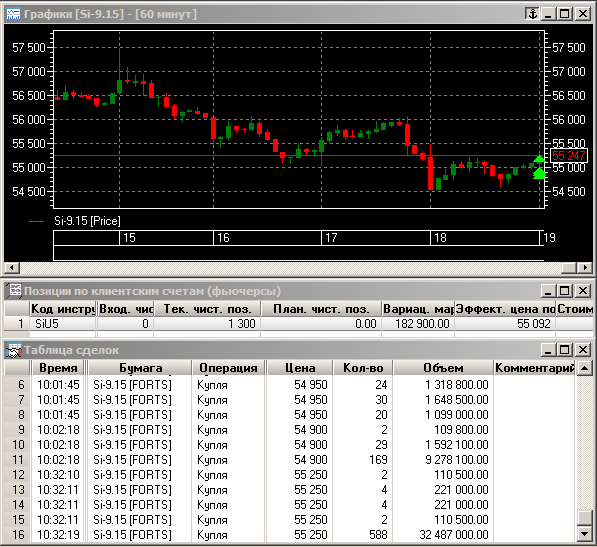Image resolution: width=597 pixels, height=547 pixels.
Task: Click the trades table window icon
Action: click(13, 350)
